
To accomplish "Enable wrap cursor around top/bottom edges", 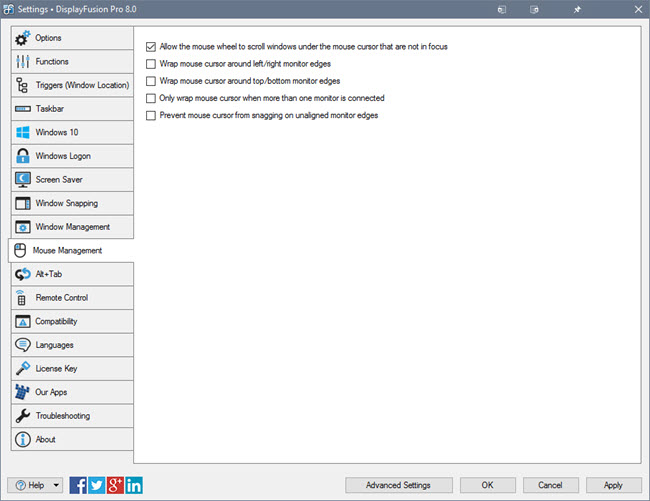I will (151, 81).
